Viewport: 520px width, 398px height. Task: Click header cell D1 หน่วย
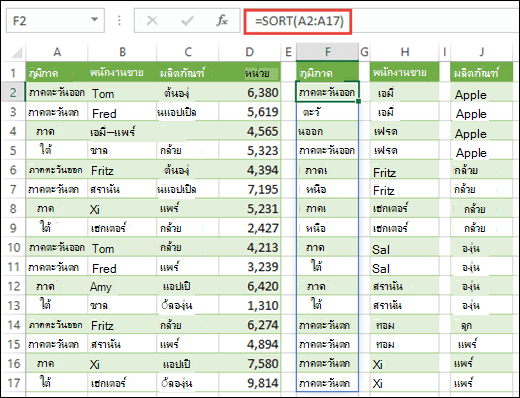click(x=249, y=72)
